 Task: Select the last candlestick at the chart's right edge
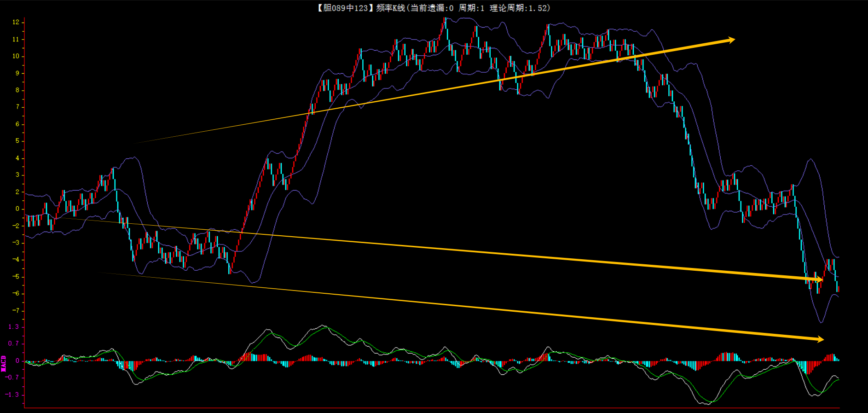pyautogui.click(x=838, y=288)
